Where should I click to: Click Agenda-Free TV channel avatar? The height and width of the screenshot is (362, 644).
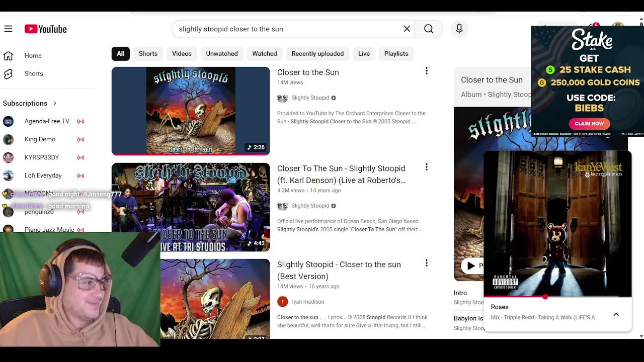(x=8, y=121)
